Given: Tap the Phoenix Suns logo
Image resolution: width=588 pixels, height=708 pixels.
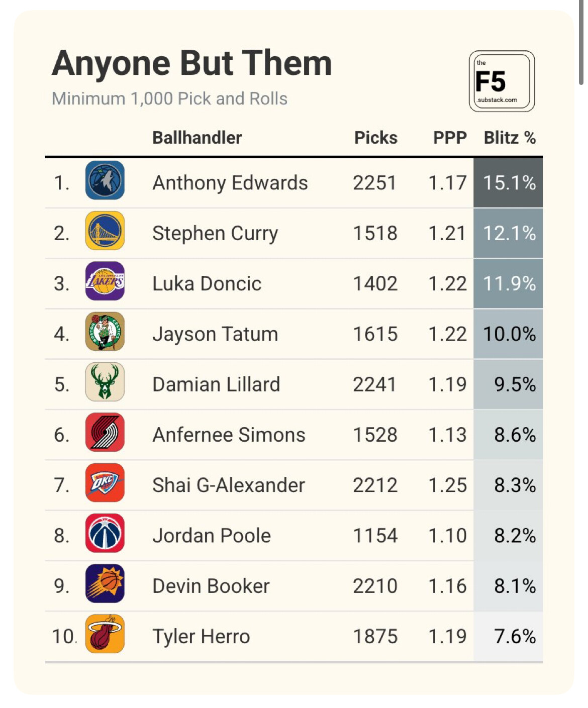Looking at the screenshot, I should [105, 583].
